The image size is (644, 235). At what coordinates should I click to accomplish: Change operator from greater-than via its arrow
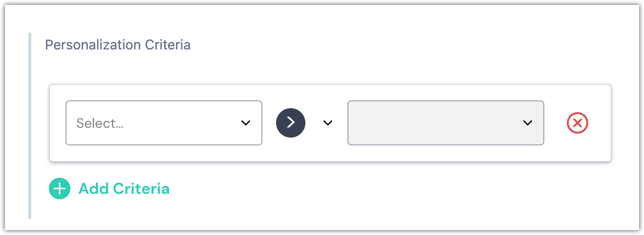click(327, 123)
